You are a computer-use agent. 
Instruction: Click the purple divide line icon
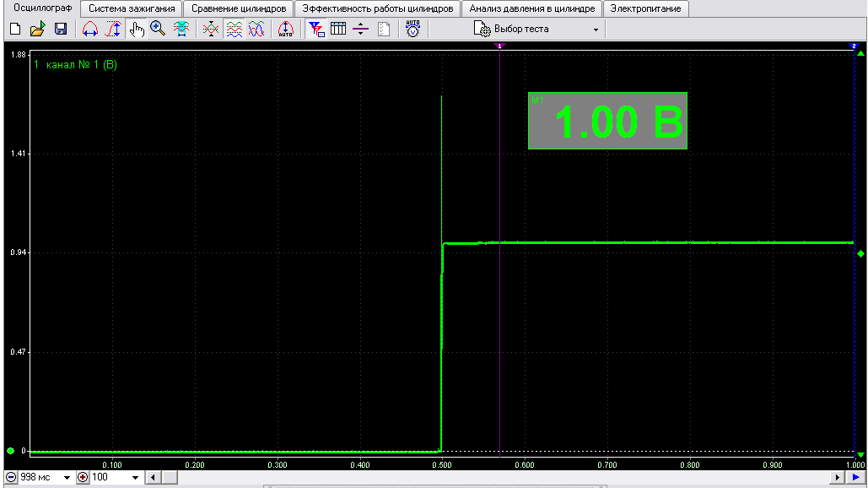(360, 29)
